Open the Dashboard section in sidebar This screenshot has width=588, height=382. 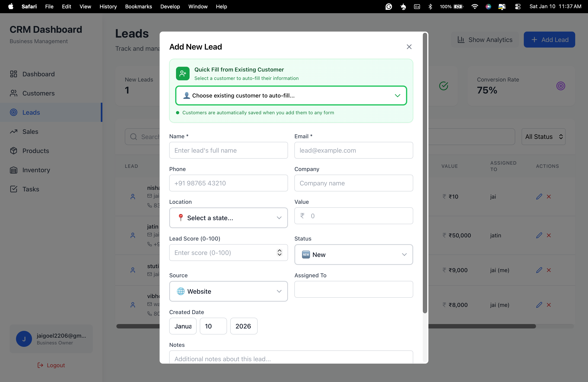(38, 74)
